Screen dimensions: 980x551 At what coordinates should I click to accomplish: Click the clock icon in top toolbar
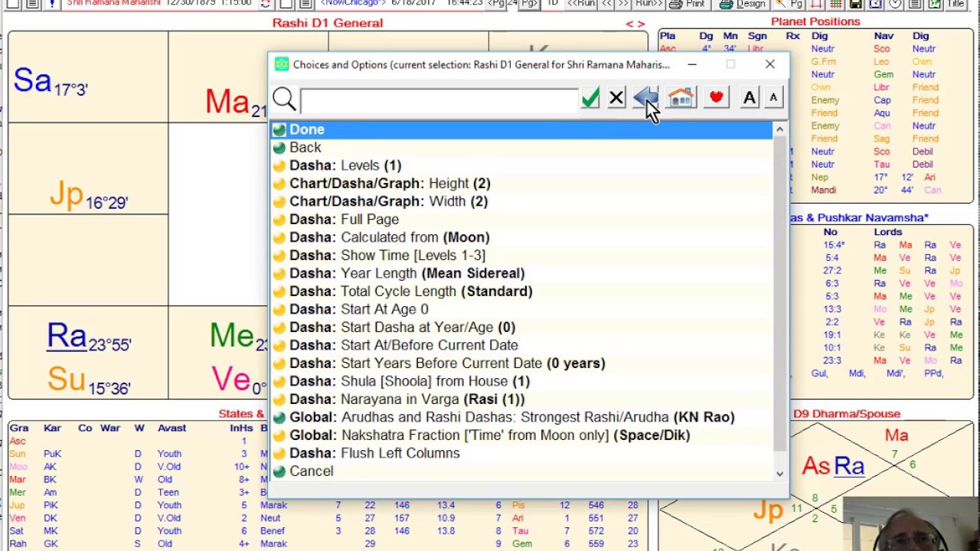pos(895,4)
